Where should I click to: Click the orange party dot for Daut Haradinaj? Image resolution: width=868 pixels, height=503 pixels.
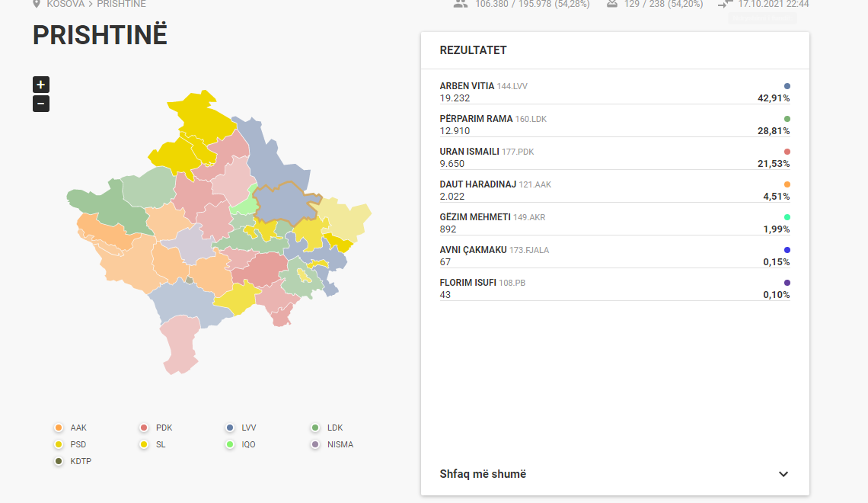[x=787, y=184]
